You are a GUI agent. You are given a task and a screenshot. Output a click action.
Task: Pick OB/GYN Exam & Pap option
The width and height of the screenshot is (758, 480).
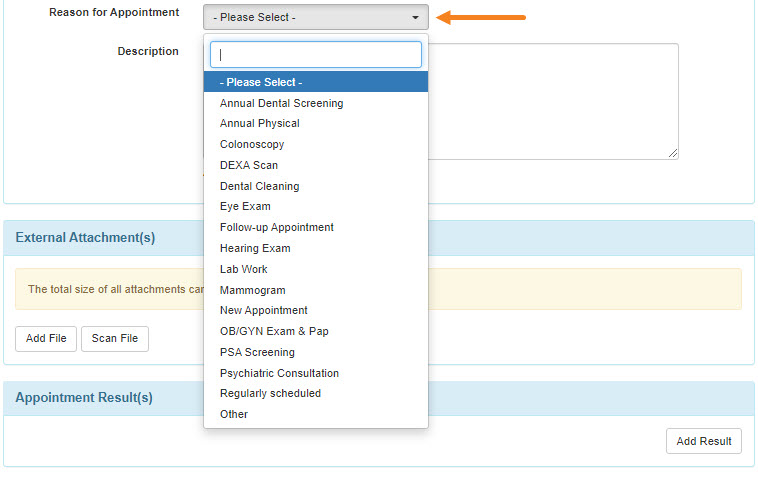[274, 331]
